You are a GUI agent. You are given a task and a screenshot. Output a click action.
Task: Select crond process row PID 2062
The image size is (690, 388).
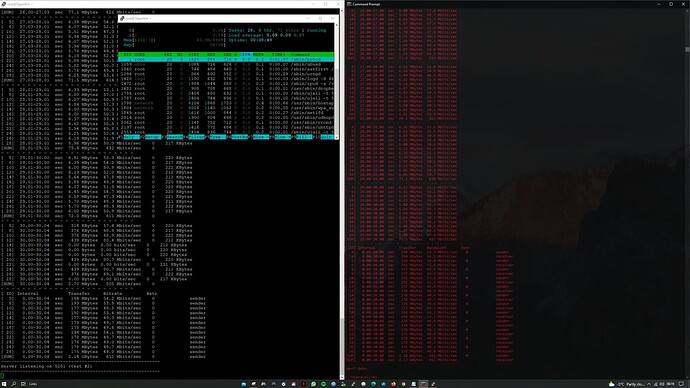(226, 122)
